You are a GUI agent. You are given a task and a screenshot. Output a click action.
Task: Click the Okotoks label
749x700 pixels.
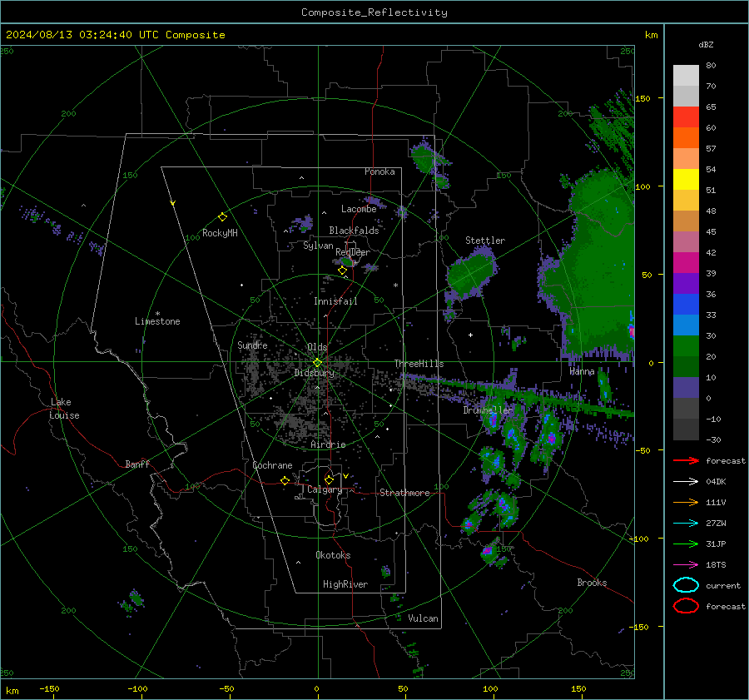click(x=333, y=555)
